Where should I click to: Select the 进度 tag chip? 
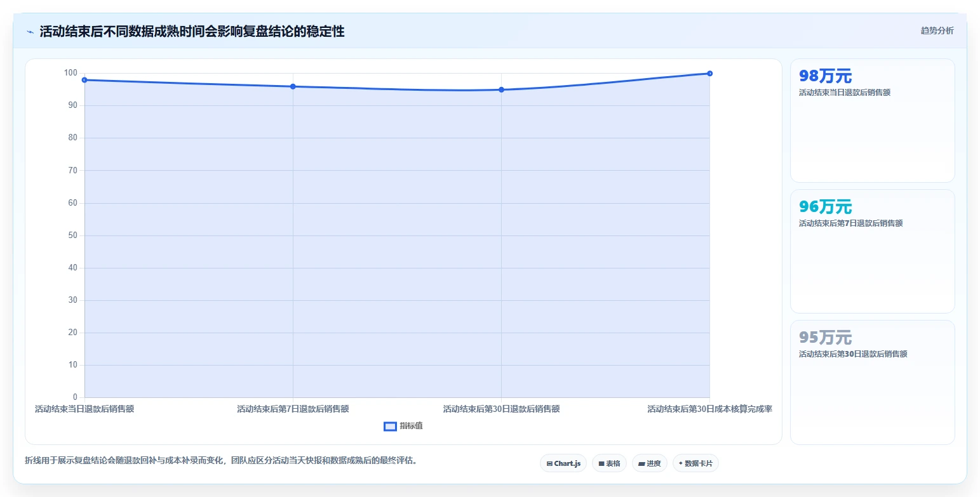click(650, 463)
